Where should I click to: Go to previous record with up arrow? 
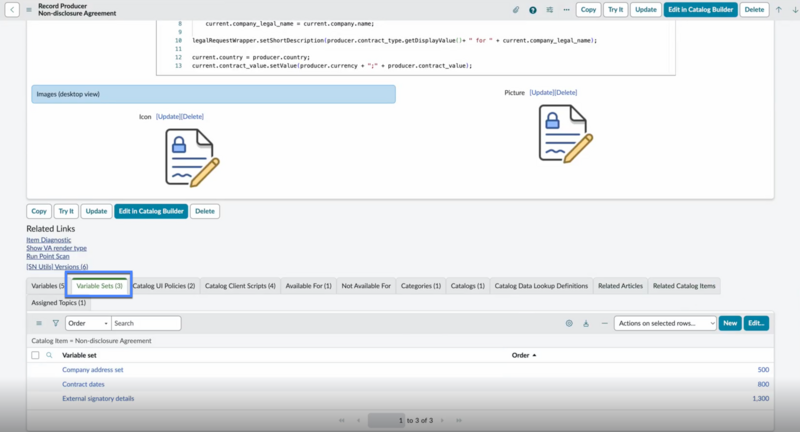(x=779, y=10)
